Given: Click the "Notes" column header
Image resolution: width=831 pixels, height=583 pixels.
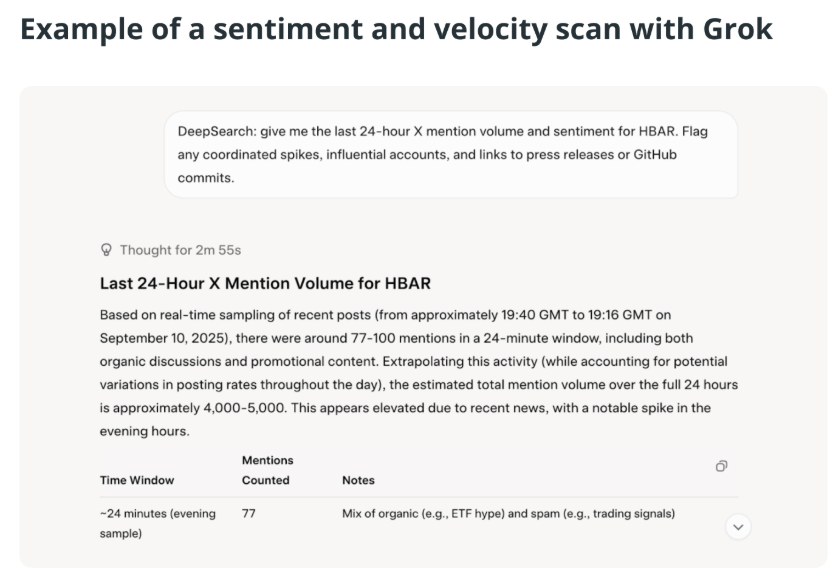Looking at the screenshot, I should (x=358, y=480).
